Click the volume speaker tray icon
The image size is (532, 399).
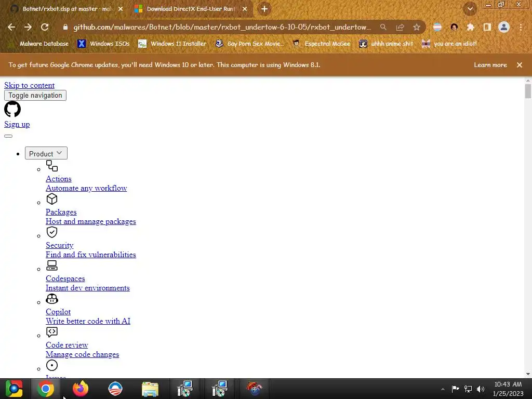coord(481,389)
